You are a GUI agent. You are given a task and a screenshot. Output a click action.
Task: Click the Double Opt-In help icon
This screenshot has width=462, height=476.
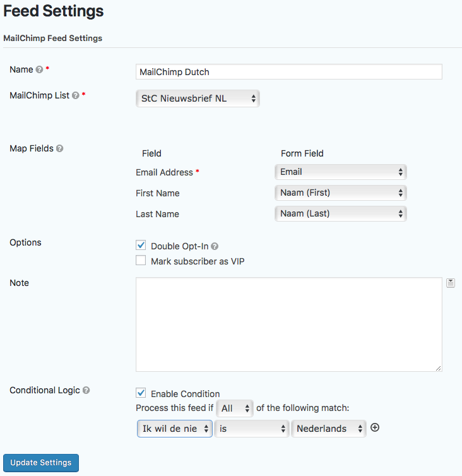click(x=215, y=247)
